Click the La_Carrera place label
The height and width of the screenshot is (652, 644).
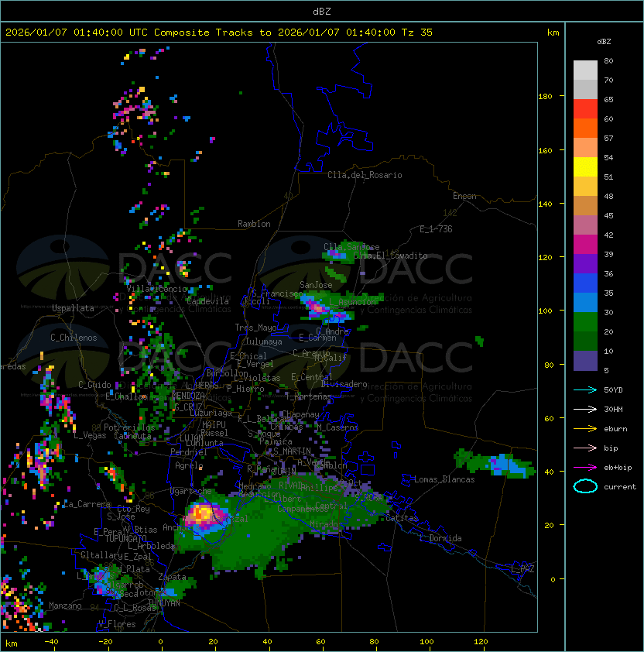87,504
